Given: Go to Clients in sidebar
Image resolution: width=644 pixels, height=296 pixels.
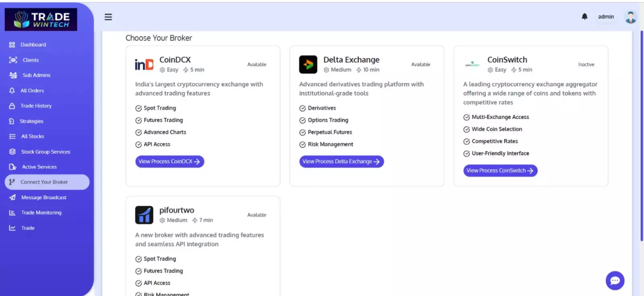Looking at the screenshot, I should pos(31,60).
